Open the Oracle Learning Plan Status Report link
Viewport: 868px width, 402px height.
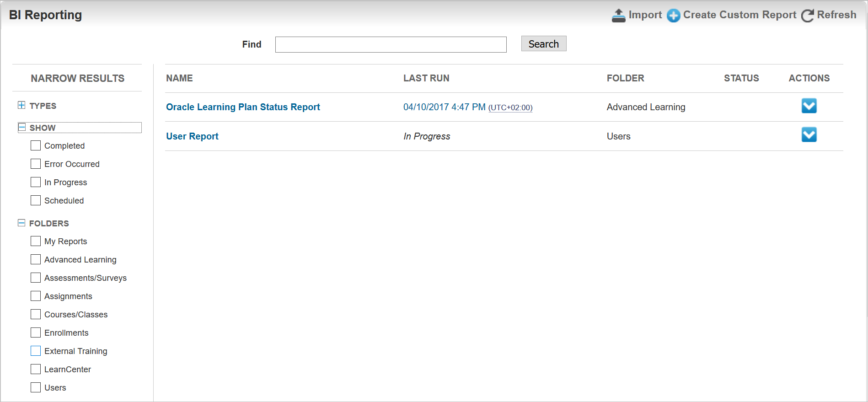tap(243, 107)
